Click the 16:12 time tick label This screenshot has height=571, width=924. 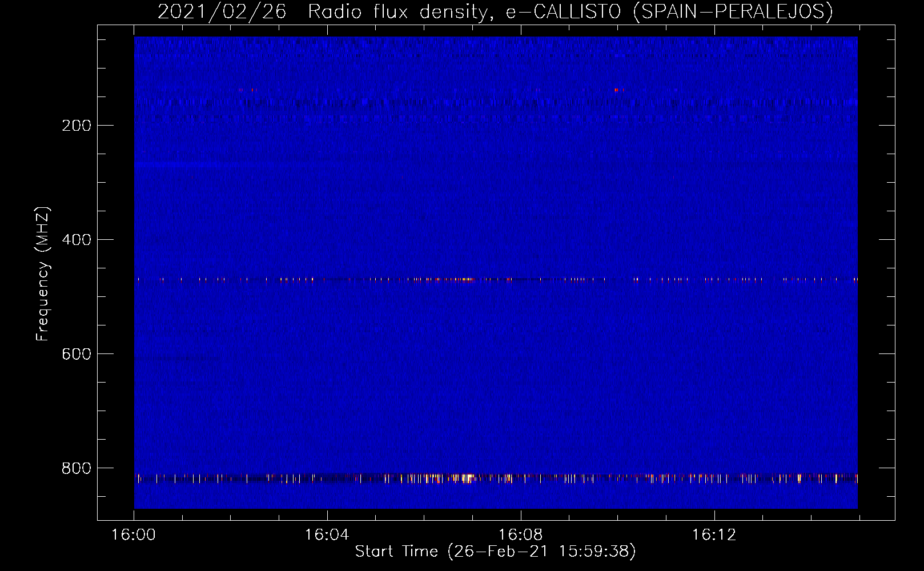(x=714, y=535)
